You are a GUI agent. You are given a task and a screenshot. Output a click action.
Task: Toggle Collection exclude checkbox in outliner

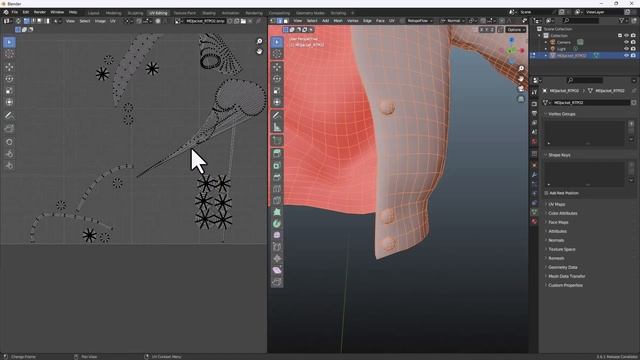(620, 36)
